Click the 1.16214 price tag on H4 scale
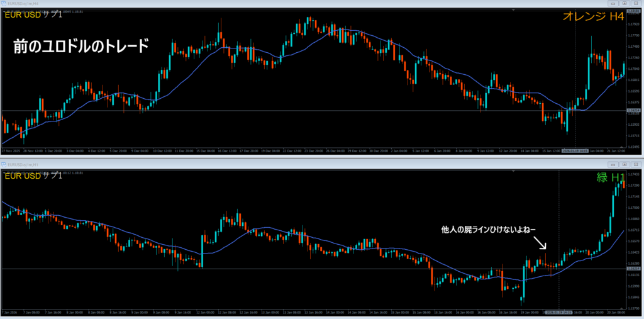The height and width of the screenshot is (319, 644). pyautogui.click(x=635, y=111)
